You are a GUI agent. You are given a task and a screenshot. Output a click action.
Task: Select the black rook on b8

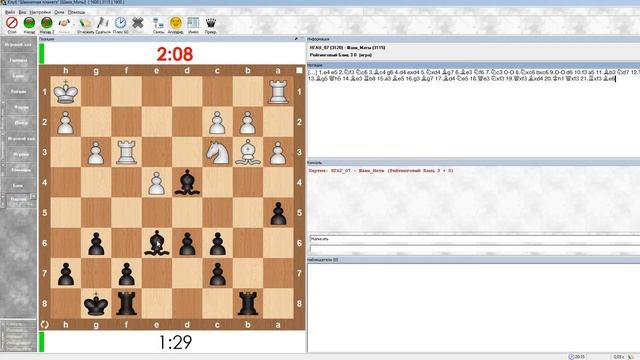click(x=248, y=303)
